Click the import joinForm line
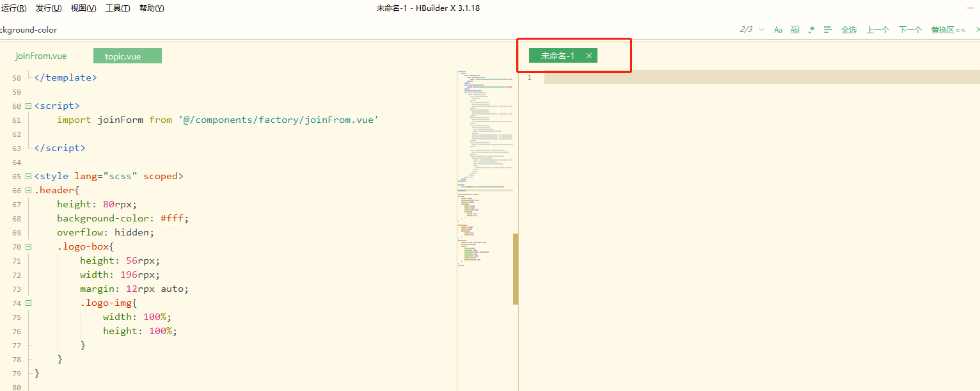 (x=217, y=120)
